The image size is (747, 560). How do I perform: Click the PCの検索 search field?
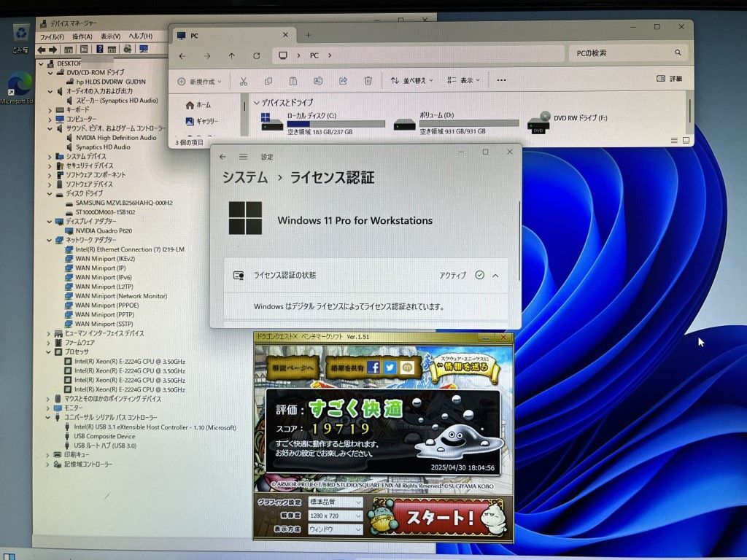628,52
